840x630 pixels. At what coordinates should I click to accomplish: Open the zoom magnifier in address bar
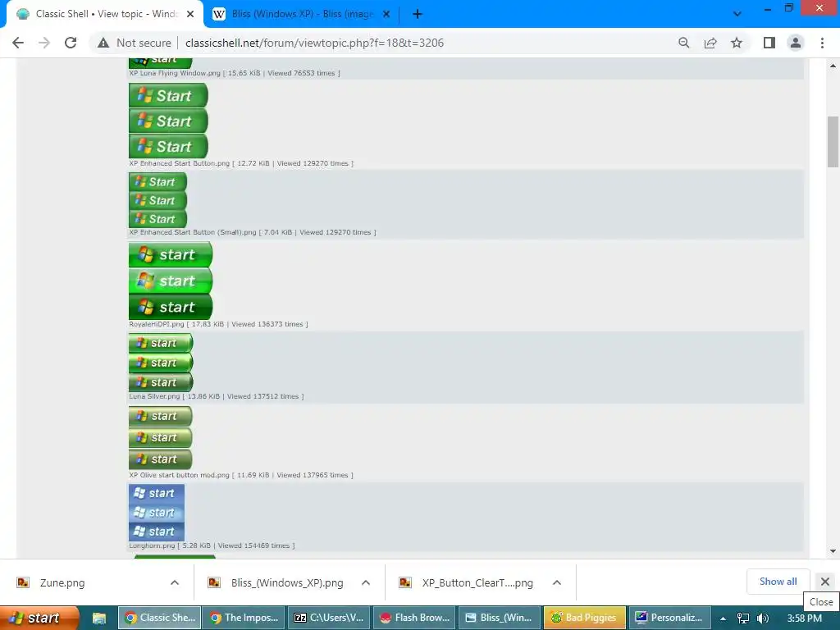pyautogui.click(x=683, y=43)
